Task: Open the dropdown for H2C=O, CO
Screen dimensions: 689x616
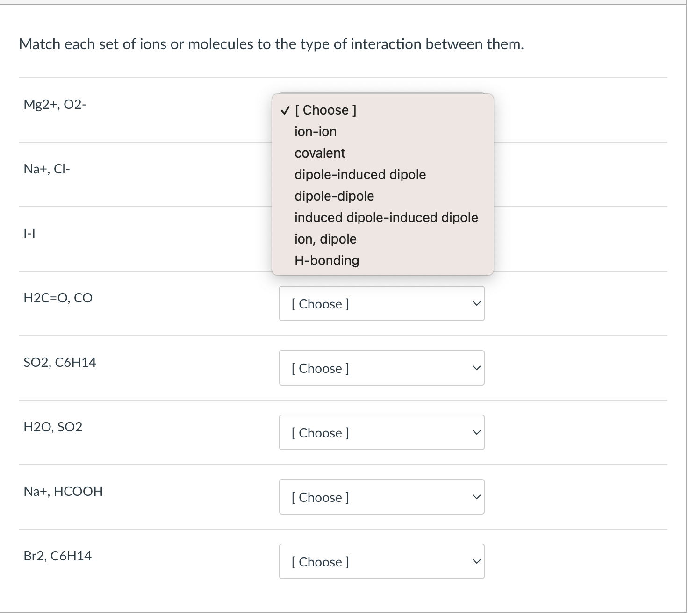Action: [381, 303]
